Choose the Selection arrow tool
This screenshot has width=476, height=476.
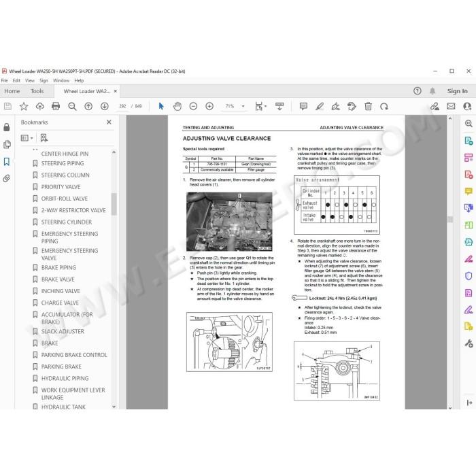161,106
